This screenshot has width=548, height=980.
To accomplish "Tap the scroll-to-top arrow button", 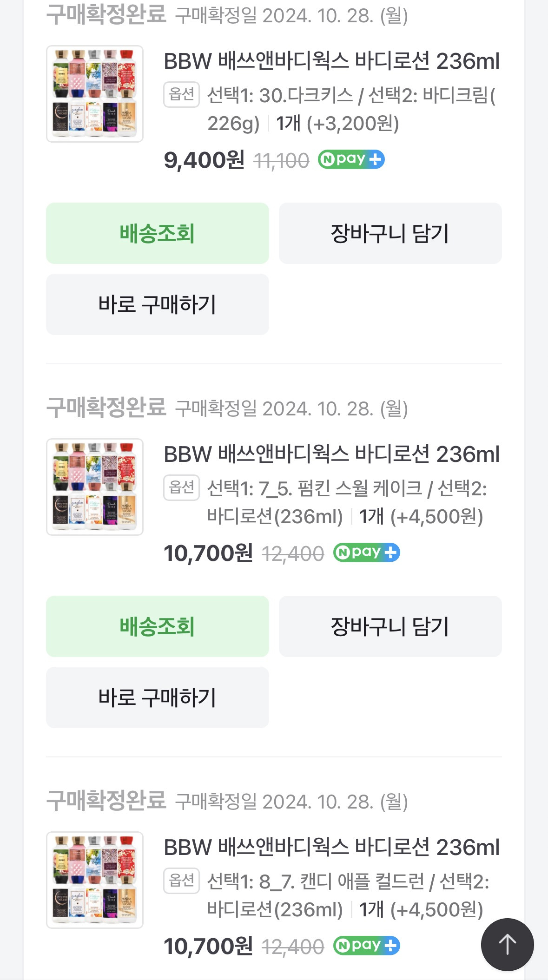I will (x=507, y=944).
